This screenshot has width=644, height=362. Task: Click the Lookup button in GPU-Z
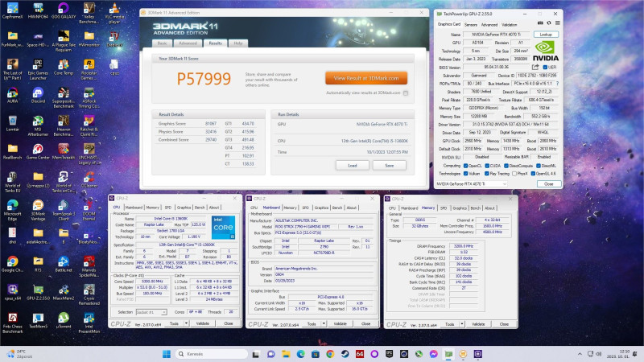point(546,35)
